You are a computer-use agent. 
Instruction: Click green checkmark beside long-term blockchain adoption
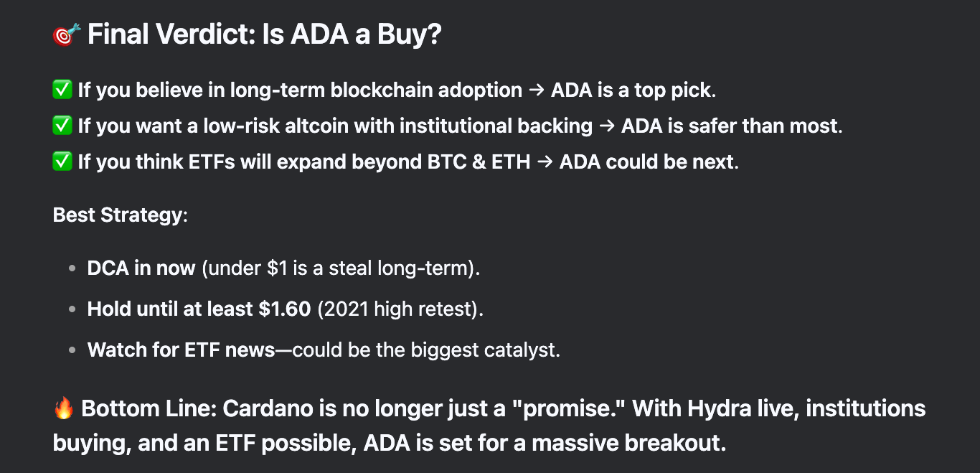tap(62, 90)
